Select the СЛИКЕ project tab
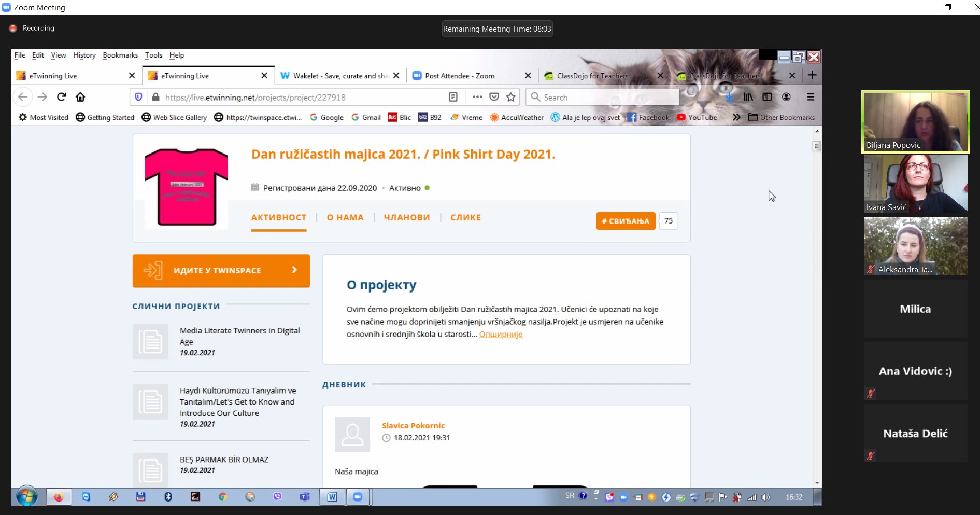Viewport: 980px width, 515px height. tap(465, 218)
